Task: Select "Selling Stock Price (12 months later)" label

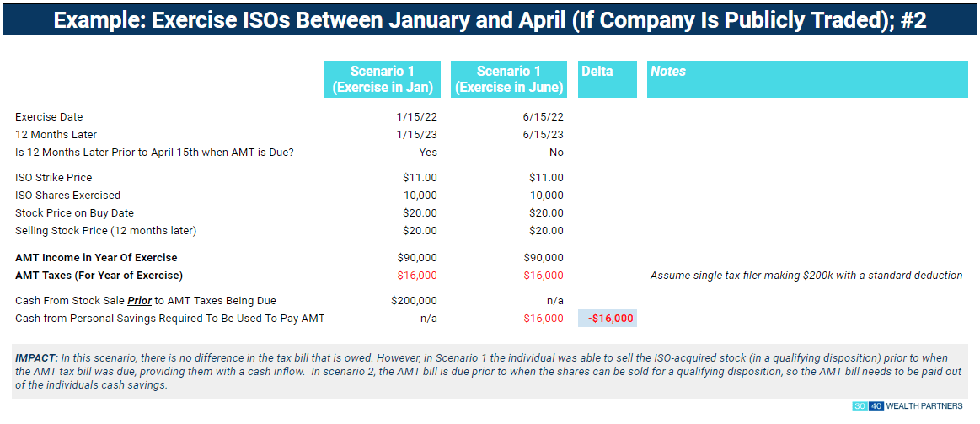Action: tap(105, 230)
